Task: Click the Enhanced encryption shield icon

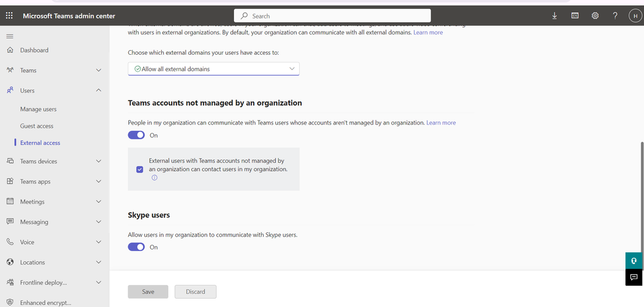Action: coord(10,302)
